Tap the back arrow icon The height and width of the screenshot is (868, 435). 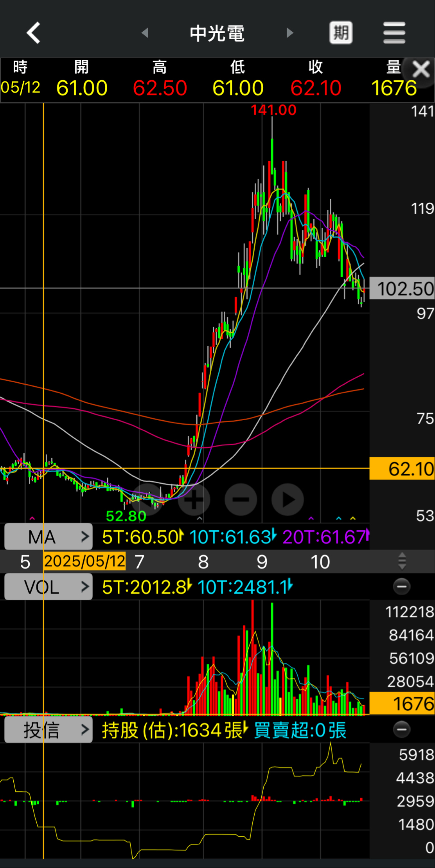point(34,33)
